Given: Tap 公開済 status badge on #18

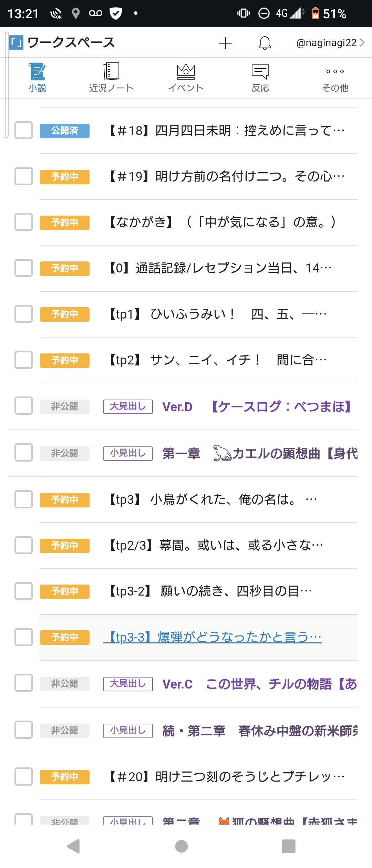Looking at the screenshot, I should coord(65,131).
